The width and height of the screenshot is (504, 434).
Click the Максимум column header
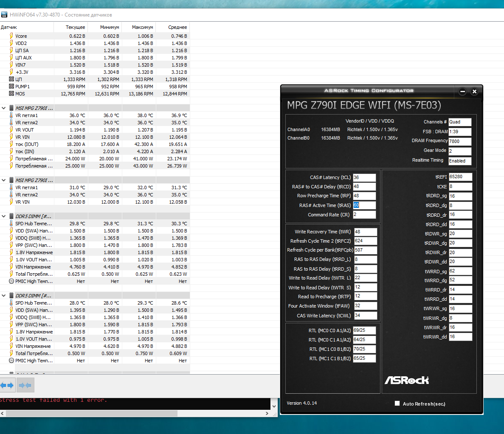coord(139,27)
